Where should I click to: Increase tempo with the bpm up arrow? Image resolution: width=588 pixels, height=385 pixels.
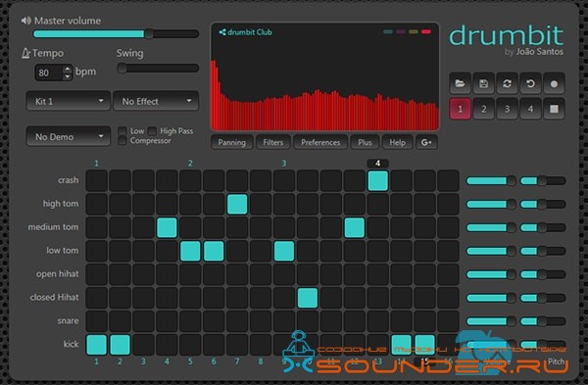[x=67, y=69]
